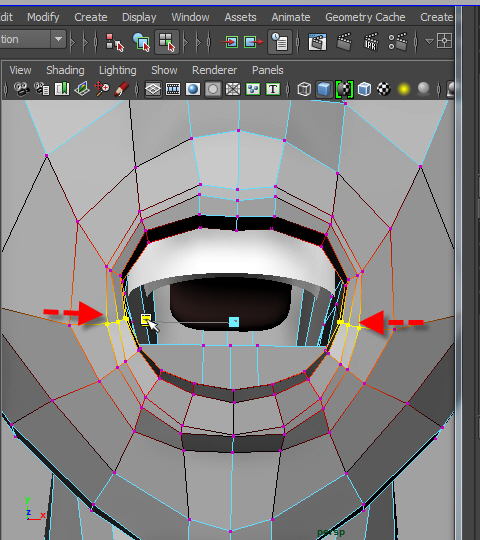Click the Inputs to selected object icon
This screenshot has height=540, width=480.
pyautogui.click(x=229, y=42)
